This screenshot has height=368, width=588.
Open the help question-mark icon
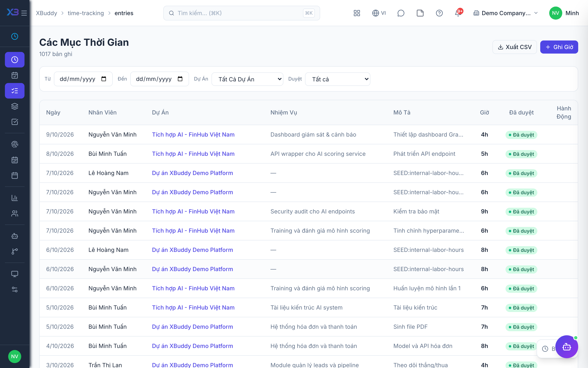coord(439,13)
